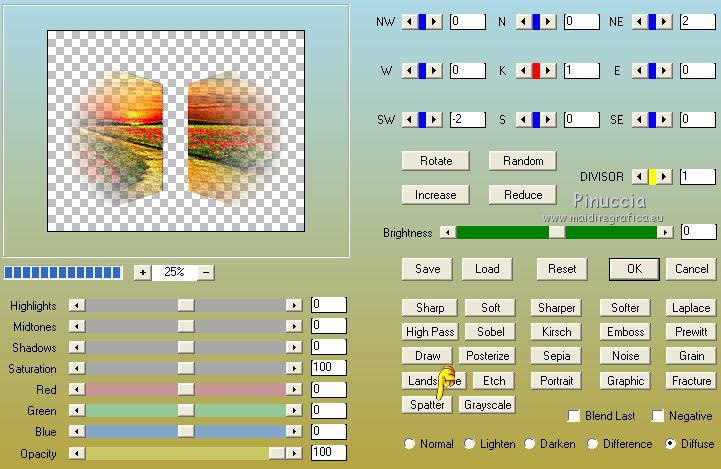Screen dimensions: 721x469
Task: Apply the Spatter preset
Action: click(x=427, y=405)
